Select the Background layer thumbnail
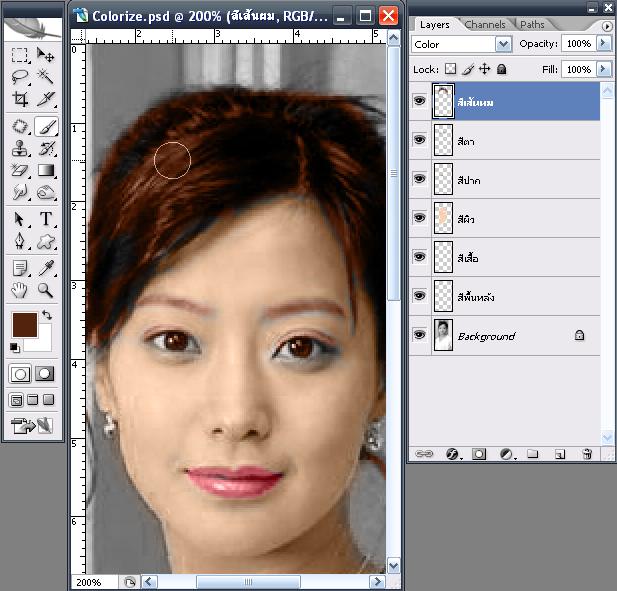 (443, 335)
